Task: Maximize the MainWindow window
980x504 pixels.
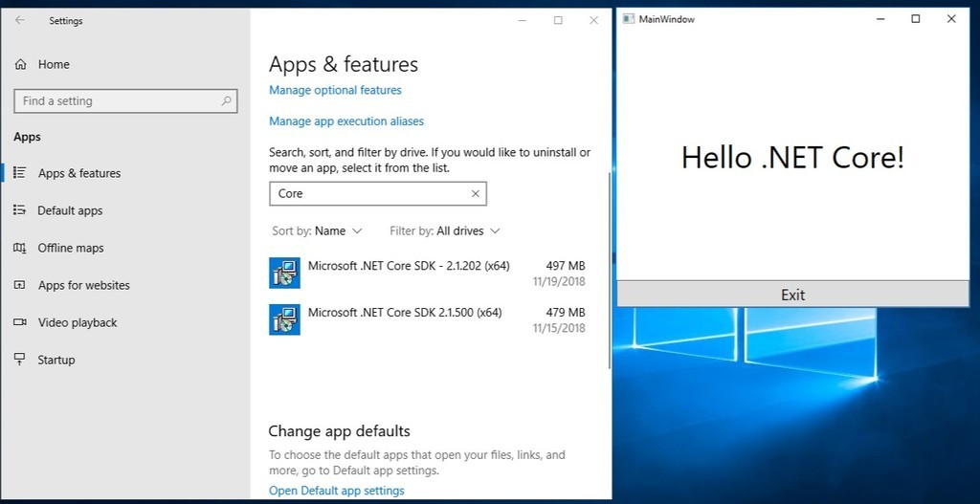Action: pos(916,19)
